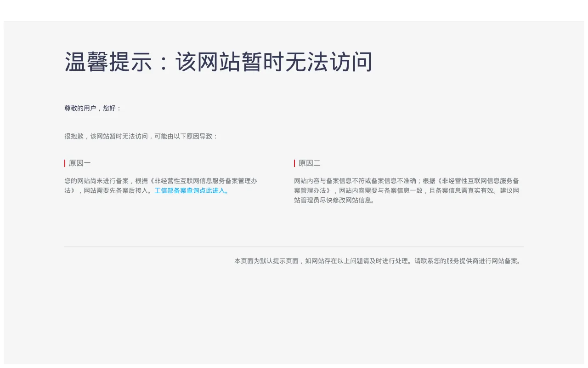Screen dimensions: 588x368
Task: Click the heading 温馨提示：该网站暂时无法访问
Action: tap(218, 62)
